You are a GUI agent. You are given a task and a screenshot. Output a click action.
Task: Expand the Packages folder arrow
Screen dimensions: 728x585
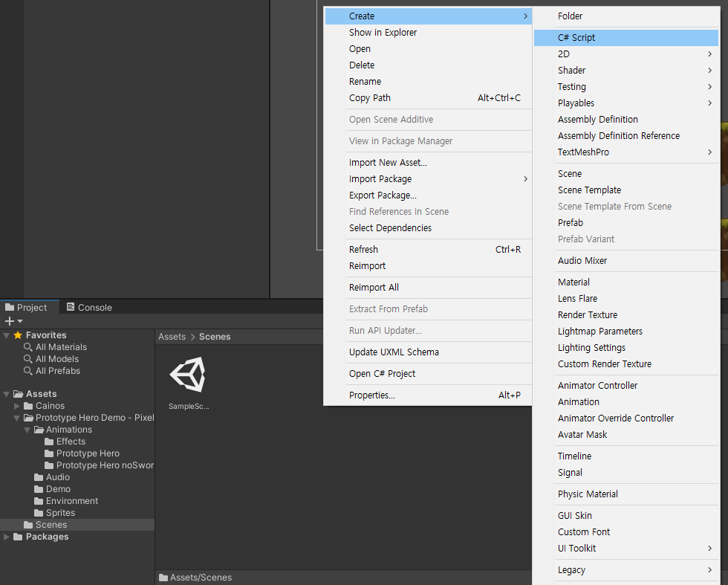click(x=6, y=537)
